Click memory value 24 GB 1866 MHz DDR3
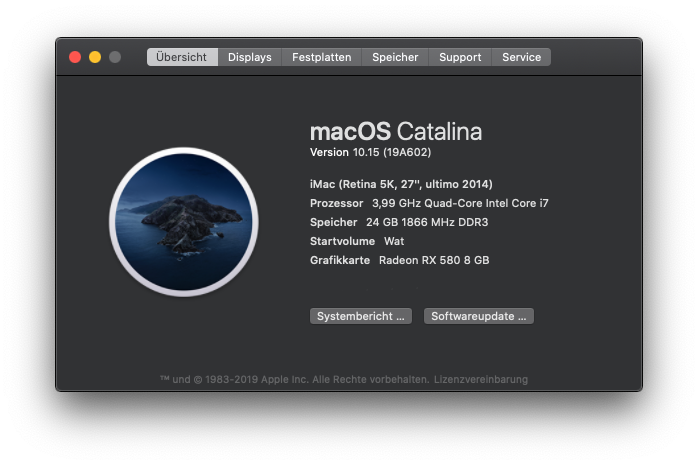 tap(427, 222)
